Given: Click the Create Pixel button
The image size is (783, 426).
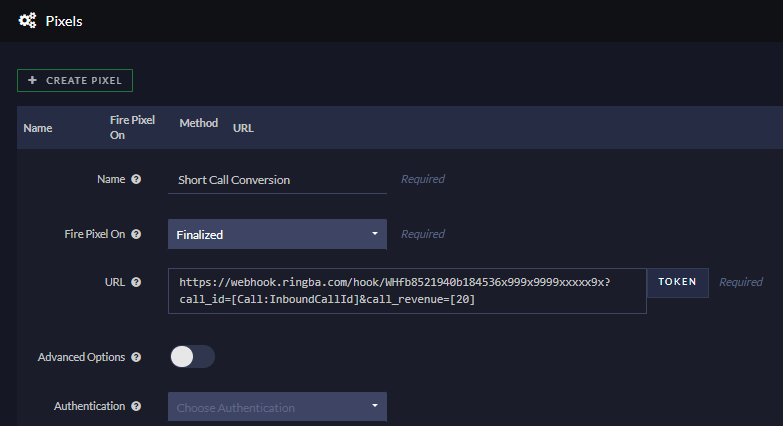Looking at the screenshot, I should pos(75,80).
